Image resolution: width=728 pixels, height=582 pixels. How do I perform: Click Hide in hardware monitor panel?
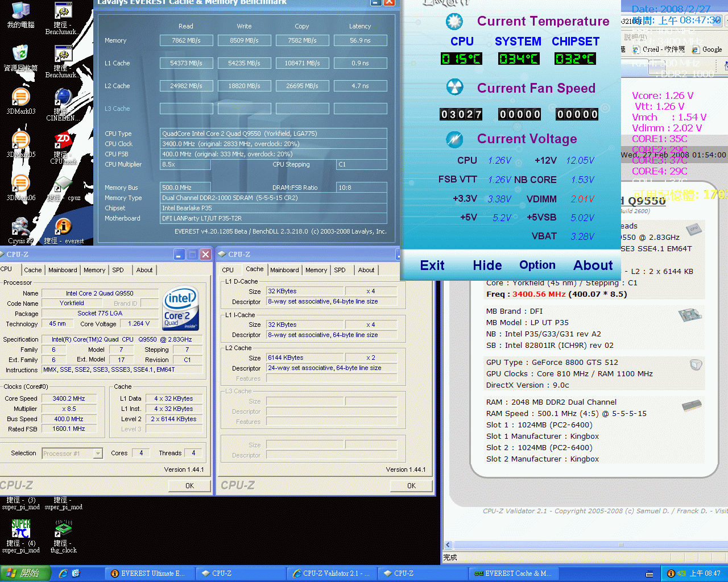487,265
